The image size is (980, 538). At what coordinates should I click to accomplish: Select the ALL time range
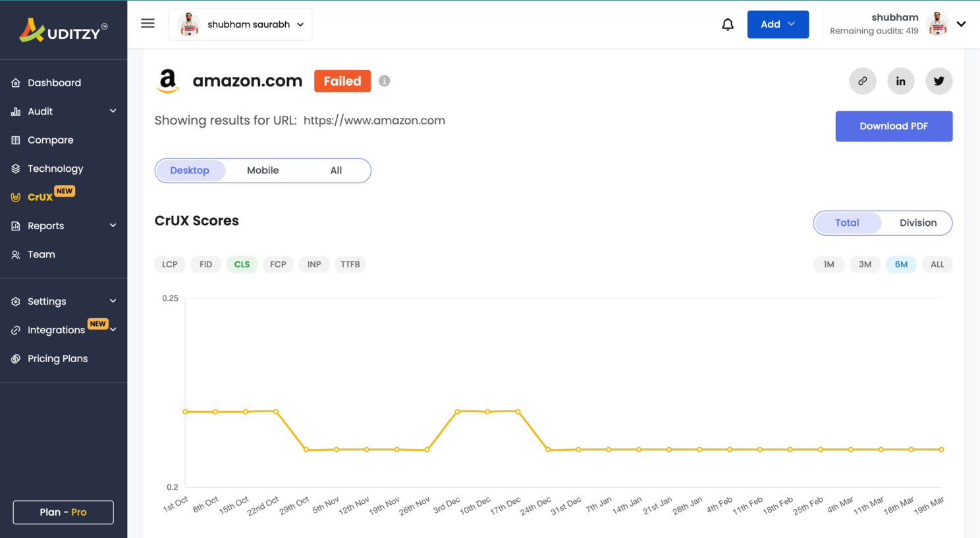coord(937,265)
